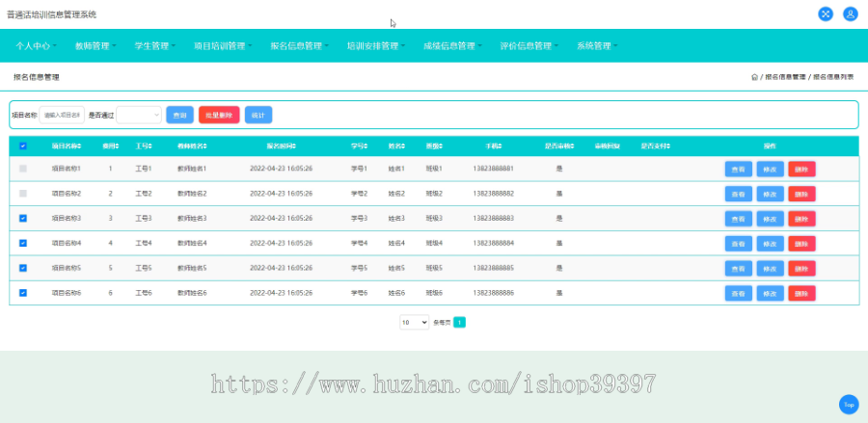868x423 pixels.
Task: Sort by 项目名称 column header arrow
Action: tap(79, 146)
